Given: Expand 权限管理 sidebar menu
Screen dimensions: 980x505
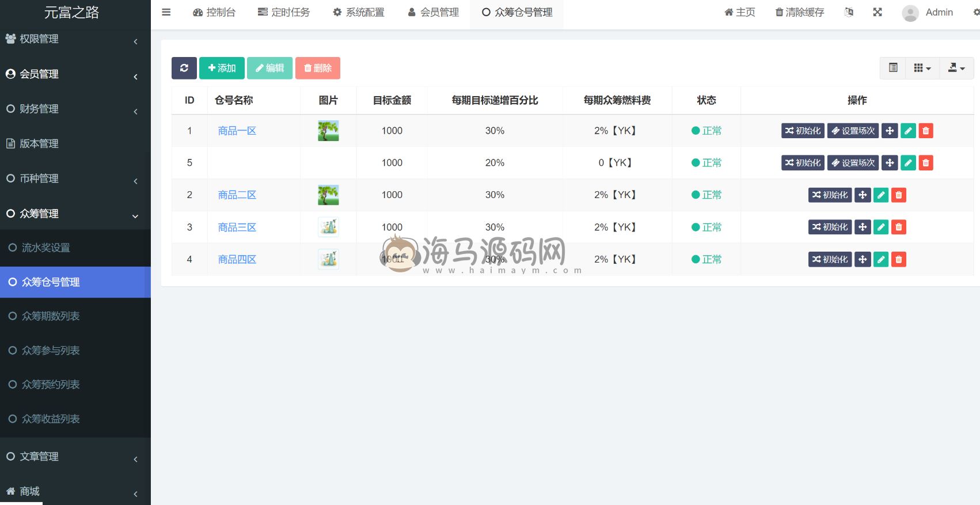Looking at the screenshot, I should [x=75, y=39].
